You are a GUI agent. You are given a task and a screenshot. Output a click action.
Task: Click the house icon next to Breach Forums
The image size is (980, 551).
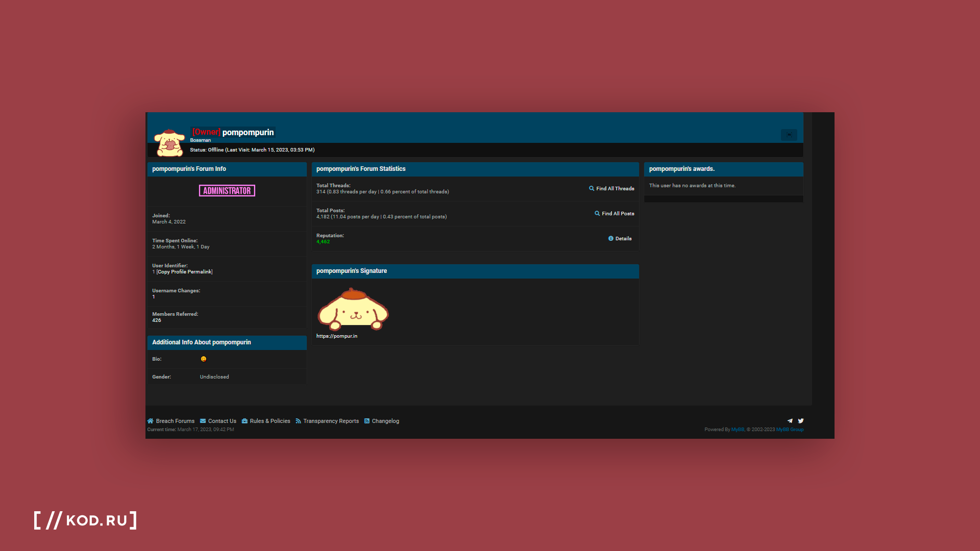point(150,421)
